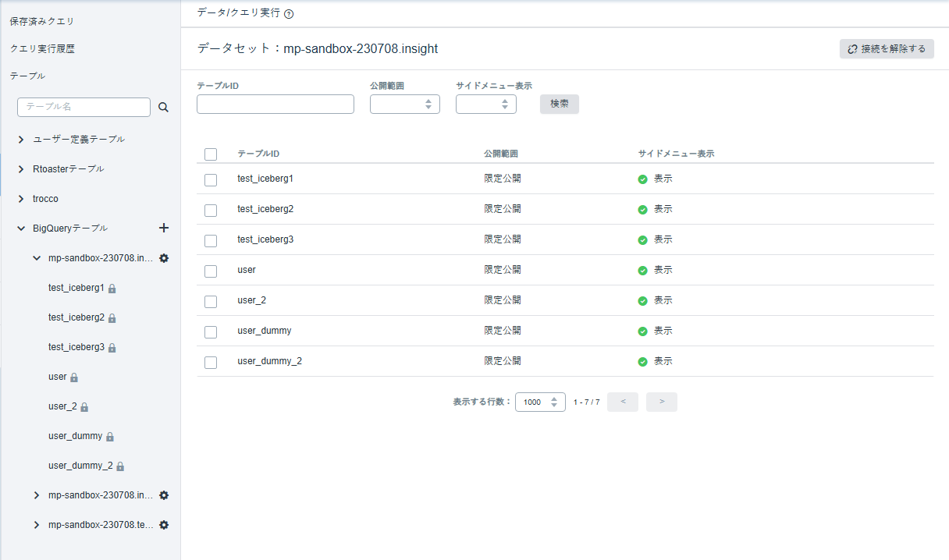This screenshot has width=949, height=560.
Task: Click lock icon next to sidebar test_iceberg1
Action: (x=112, y=289)
